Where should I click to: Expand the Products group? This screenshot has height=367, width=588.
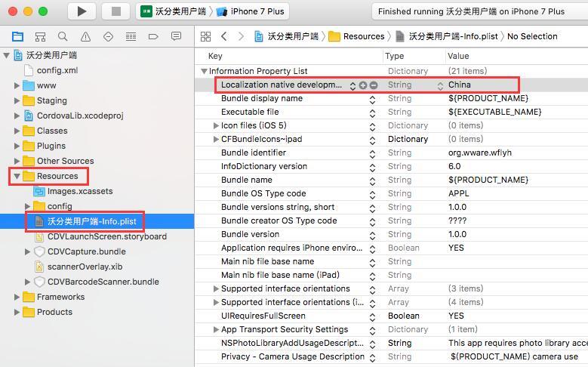pos(17,312)
